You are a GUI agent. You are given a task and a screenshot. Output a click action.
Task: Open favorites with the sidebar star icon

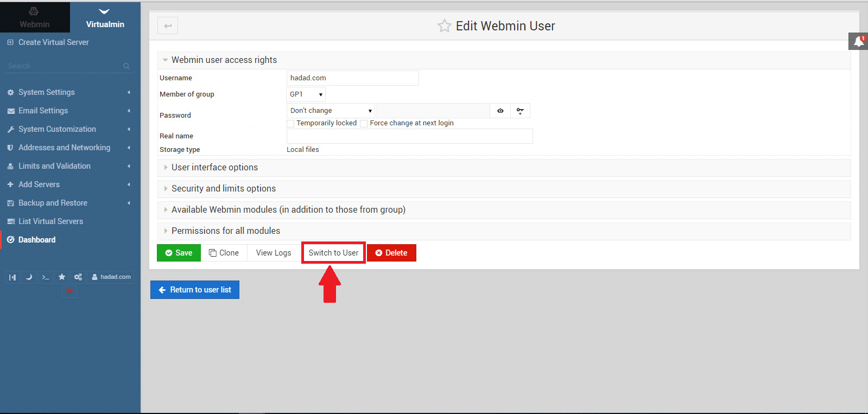pyautogui.click(x=62, y=277)
